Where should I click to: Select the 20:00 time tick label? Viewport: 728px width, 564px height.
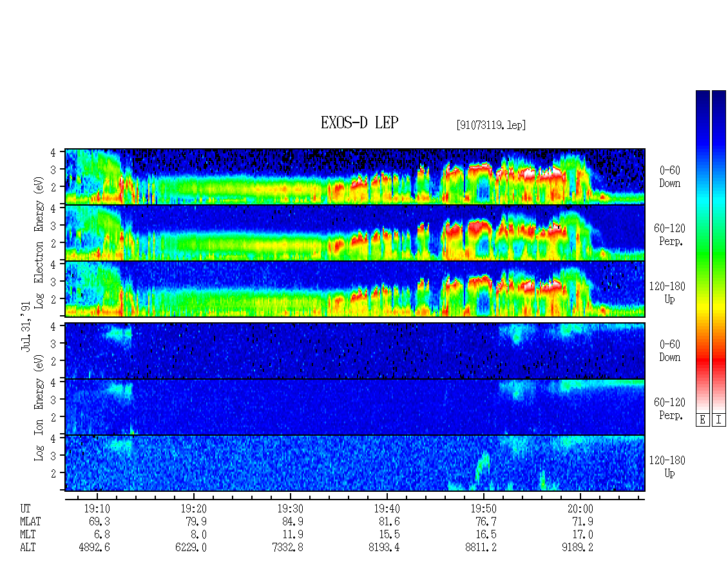tap(580, 509)
